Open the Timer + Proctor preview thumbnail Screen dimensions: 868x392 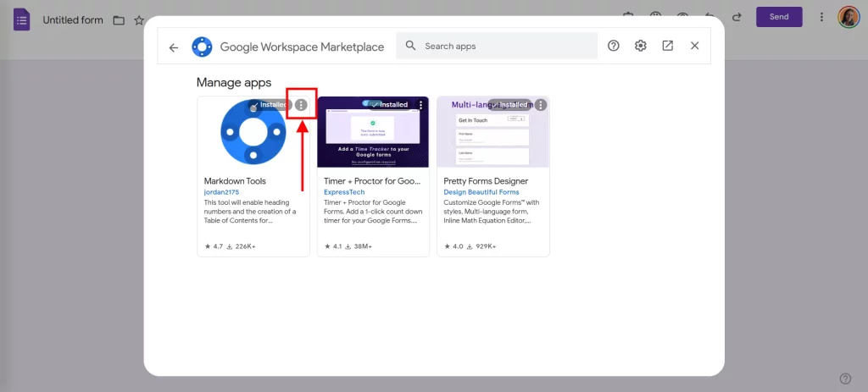click(373, 131)
